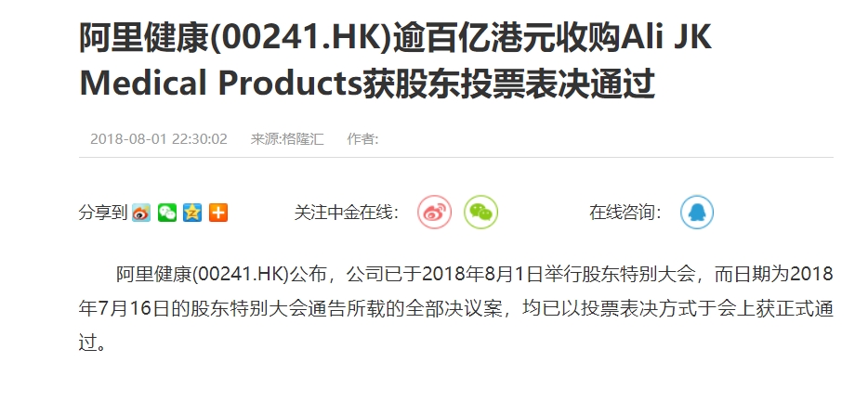Click the article headline 阿里健康 title
Viewport: 868px width, 401px height.
pos(395,61)
